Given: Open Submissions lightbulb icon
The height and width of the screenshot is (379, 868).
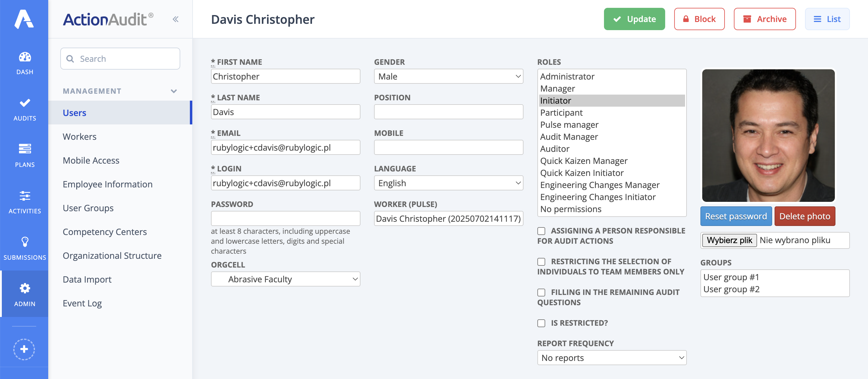Looking at the screenshot, I should [x=25, y=242].
